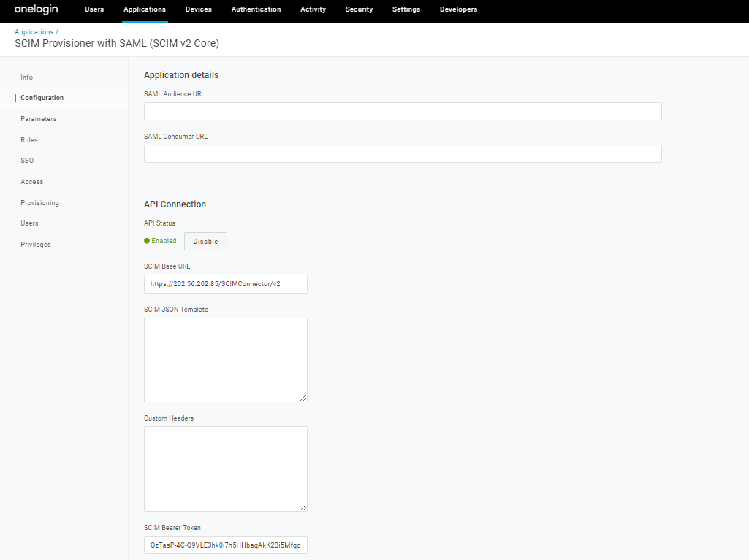Open the Parameters section
The height and width of the screenshot is (560, 749).
[x=38, y=118]
